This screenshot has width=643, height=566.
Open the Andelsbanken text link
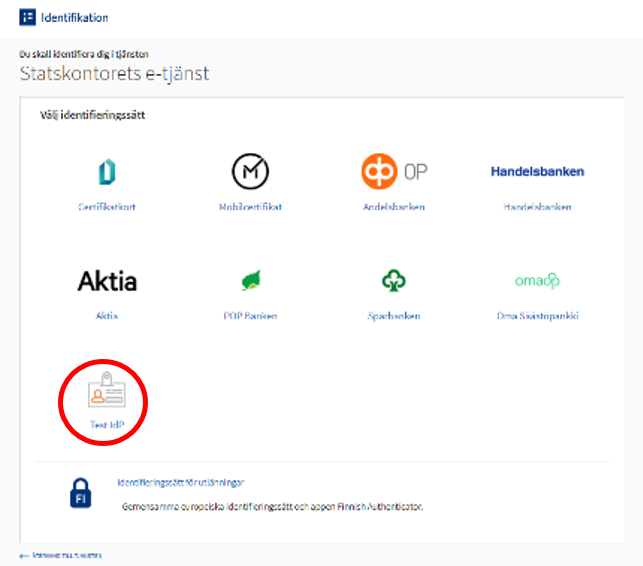(x=394, y=207)
